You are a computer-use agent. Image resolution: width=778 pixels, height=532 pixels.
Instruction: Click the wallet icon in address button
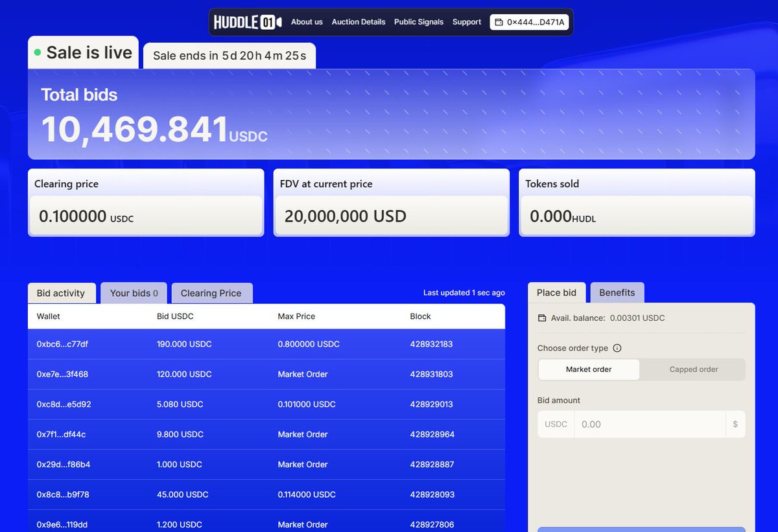tap(499, 22)
